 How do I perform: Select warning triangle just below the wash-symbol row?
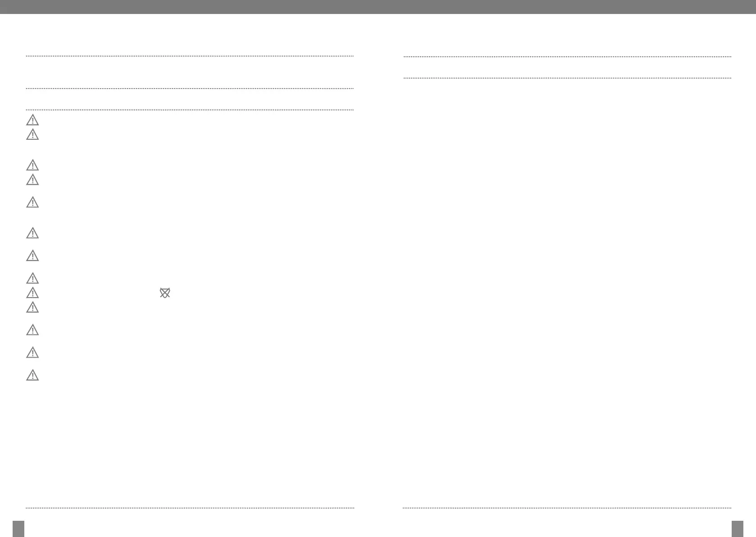tap(32, 308)
